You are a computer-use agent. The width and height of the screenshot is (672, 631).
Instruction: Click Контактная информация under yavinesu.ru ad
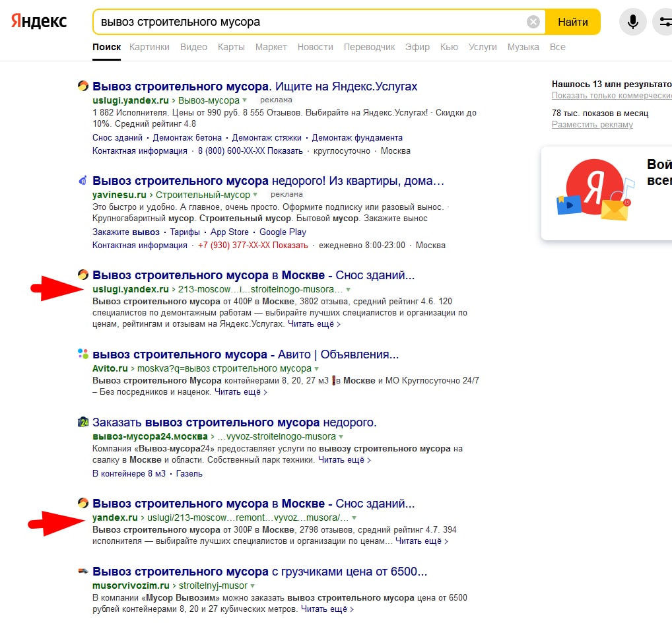click(x=140, y=245)
